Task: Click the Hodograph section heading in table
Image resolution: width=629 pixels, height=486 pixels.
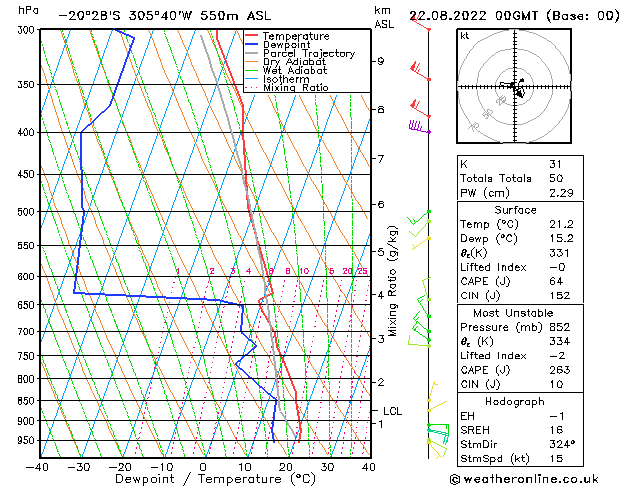Action: tap(515, 402)
